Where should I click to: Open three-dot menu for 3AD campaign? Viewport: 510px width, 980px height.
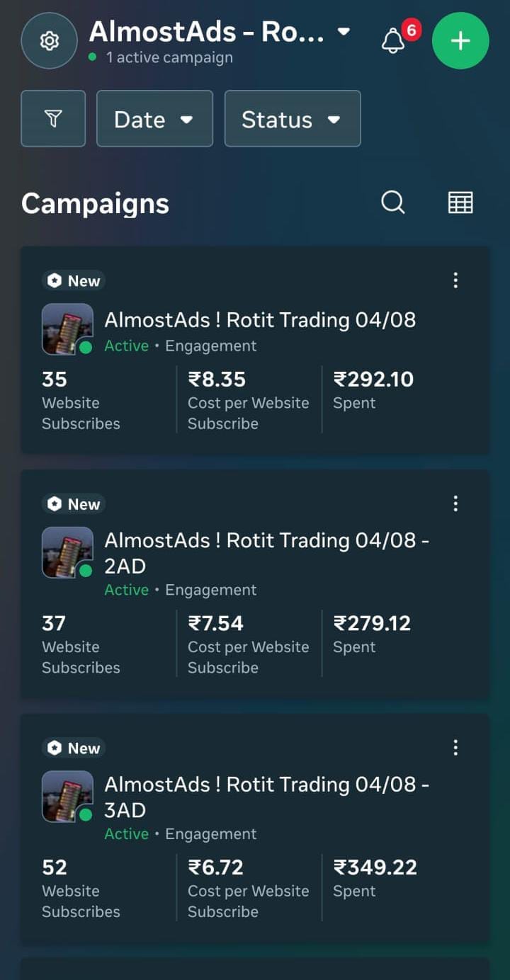[455, 748]
